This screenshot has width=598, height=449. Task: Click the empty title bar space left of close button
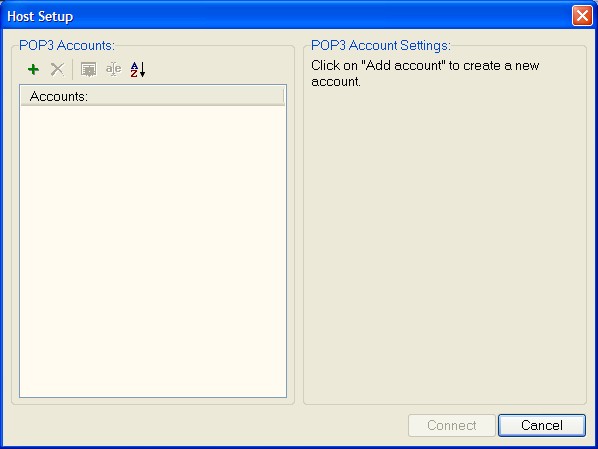coord(320,16)
